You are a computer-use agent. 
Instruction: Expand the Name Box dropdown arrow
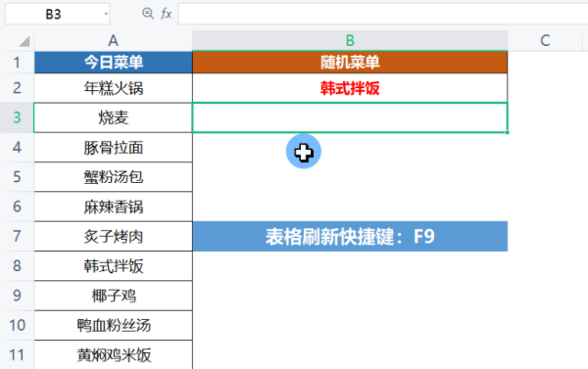[106, 15]
